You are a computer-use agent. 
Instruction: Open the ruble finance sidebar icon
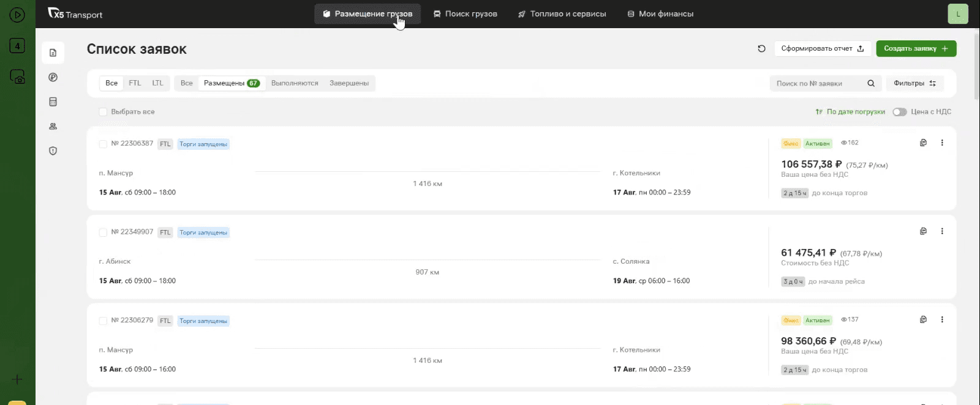(x=53, y=77)
